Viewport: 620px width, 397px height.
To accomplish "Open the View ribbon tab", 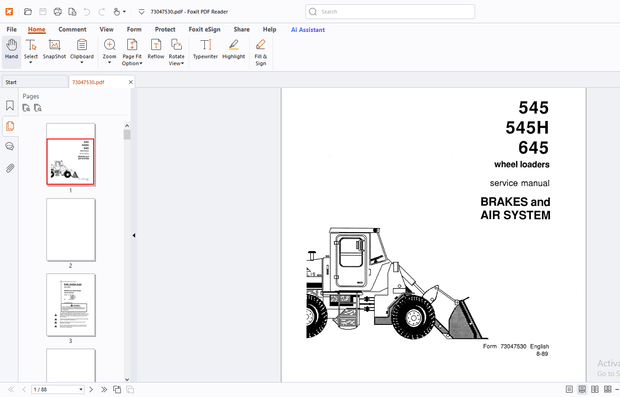I will (106, 29).
